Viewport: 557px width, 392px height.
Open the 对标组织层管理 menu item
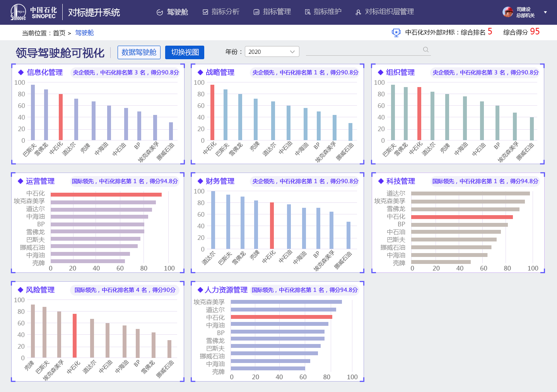point(385,12)
